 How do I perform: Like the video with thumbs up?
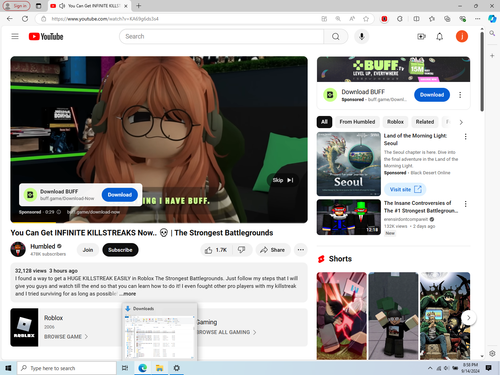click(x=216, y=250)
